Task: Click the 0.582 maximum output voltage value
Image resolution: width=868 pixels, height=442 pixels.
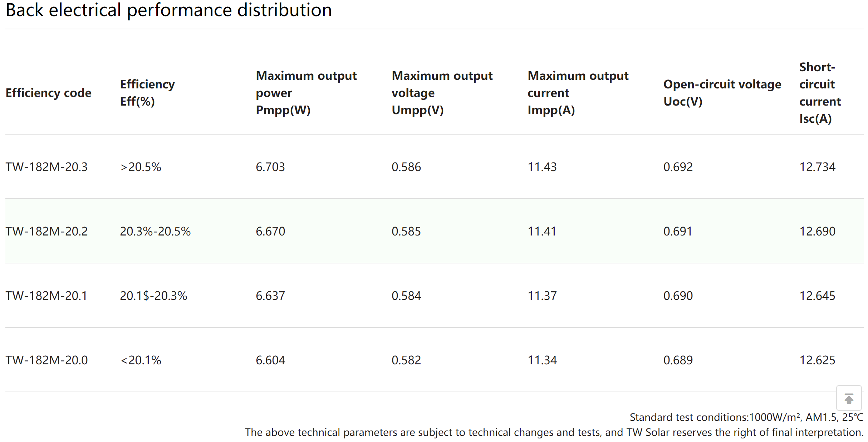Action: (x=406, y=360)
